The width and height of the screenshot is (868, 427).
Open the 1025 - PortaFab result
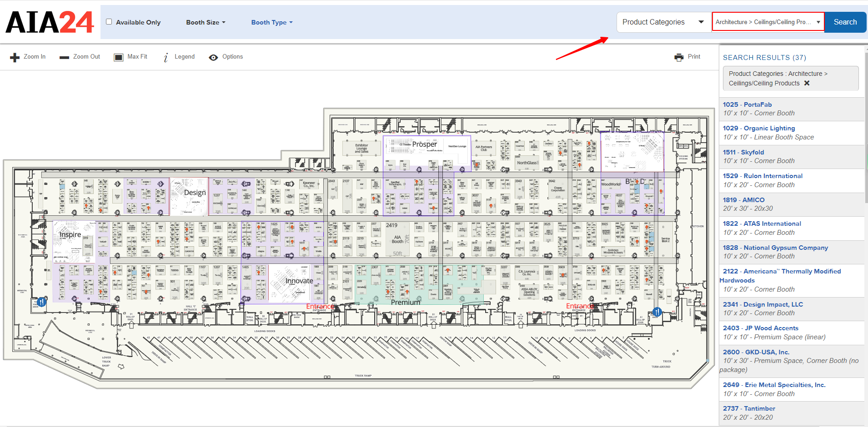747,104
